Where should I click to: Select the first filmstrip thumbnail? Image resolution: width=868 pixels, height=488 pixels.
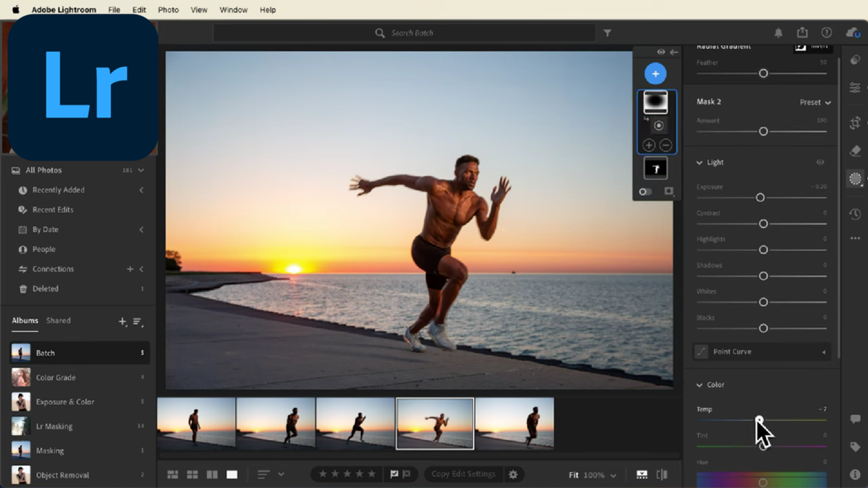pos(197,423)
